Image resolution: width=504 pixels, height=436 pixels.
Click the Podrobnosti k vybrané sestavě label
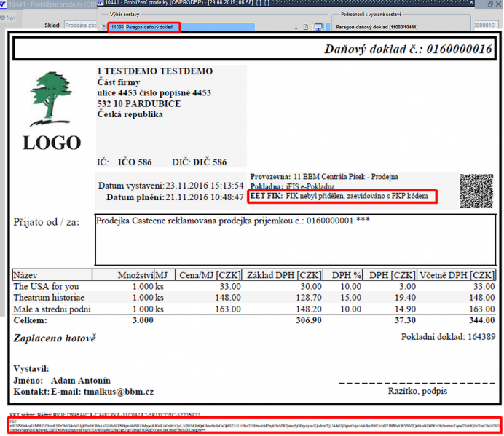point(371,15)
